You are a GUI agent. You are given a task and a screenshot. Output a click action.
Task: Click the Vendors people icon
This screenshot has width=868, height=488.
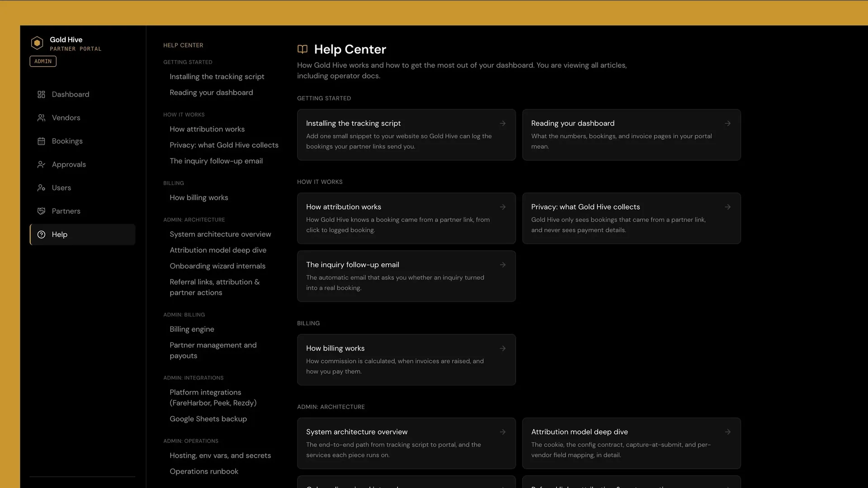(x=41, y=118)
